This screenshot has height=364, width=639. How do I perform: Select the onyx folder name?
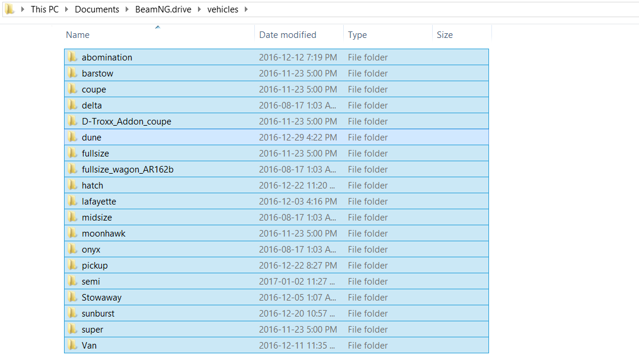(x=91, y=250)
